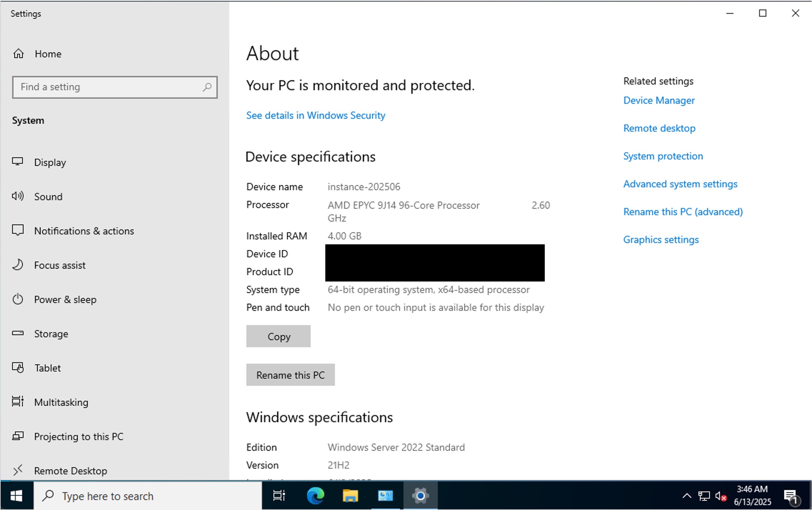
Task: Open Task View from the taskbar
Action: click(x=279, y=495)
